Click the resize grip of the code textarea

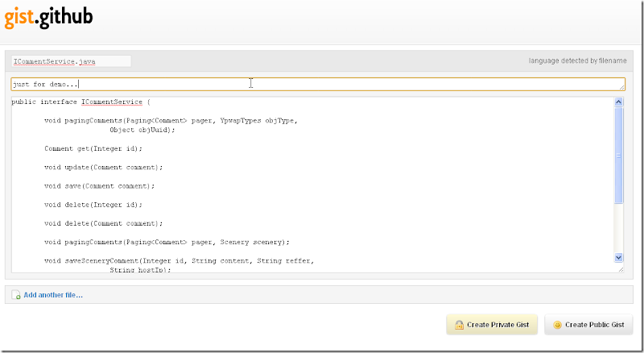coord(620,269)
